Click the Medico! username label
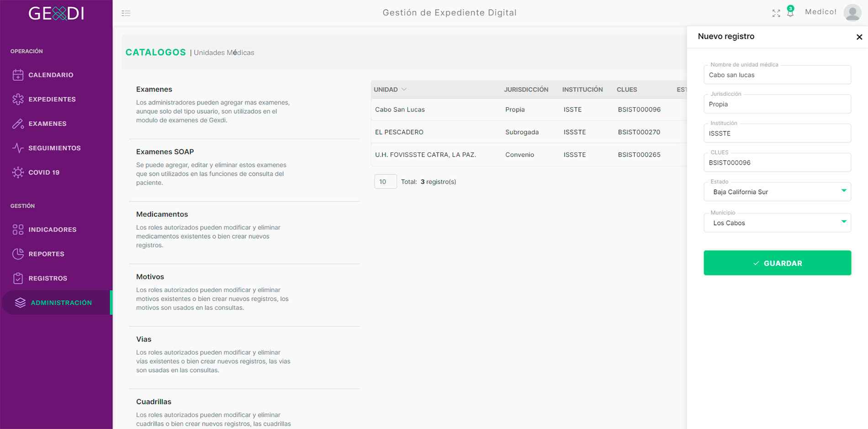Screen dimensions: 868x429 pyautogui.click(x=820, y=12)
